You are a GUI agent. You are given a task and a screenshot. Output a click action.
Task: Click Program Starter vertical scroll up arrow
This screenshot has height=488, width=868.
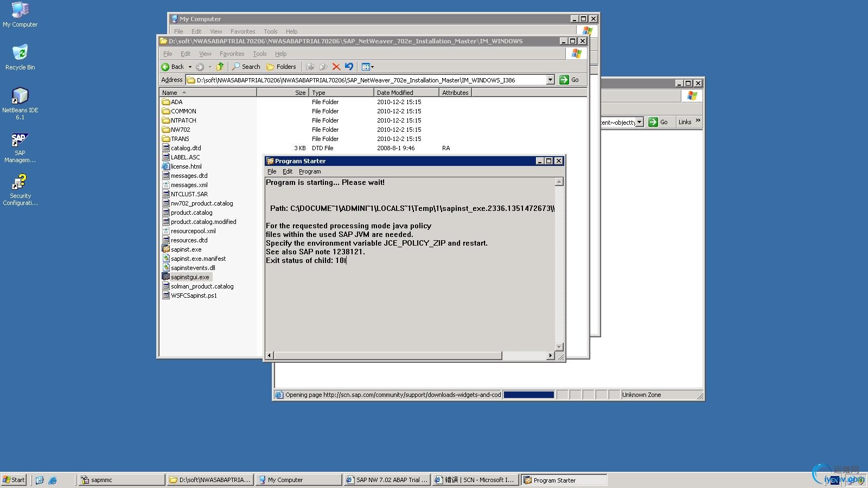[x=559, y=182]
